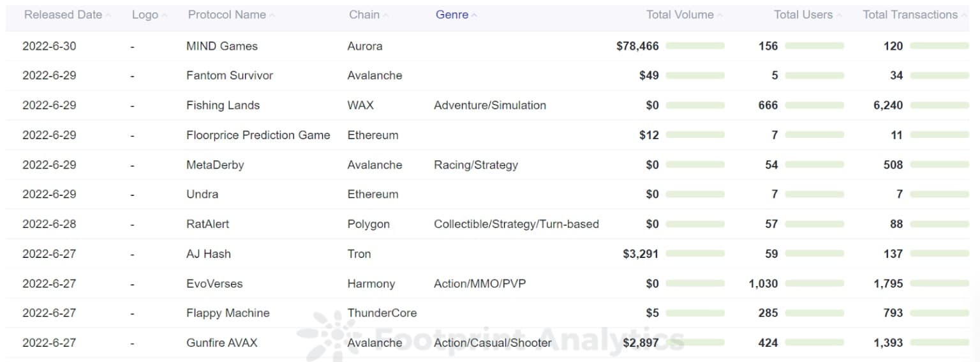The image size is (980, 362).
Task: Click sort arrow beside Total Users
Action: point(839,15)
